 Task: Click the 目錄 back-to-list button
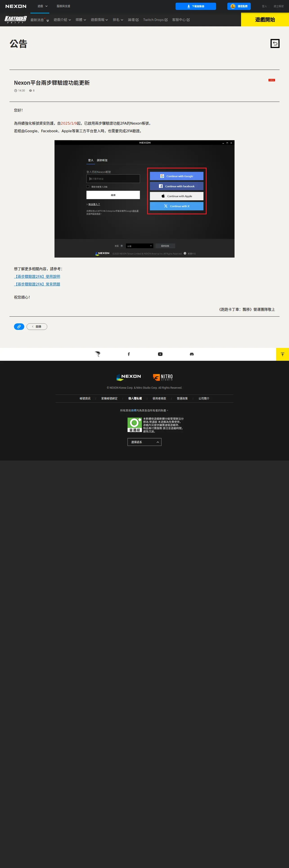coord(37,327)
